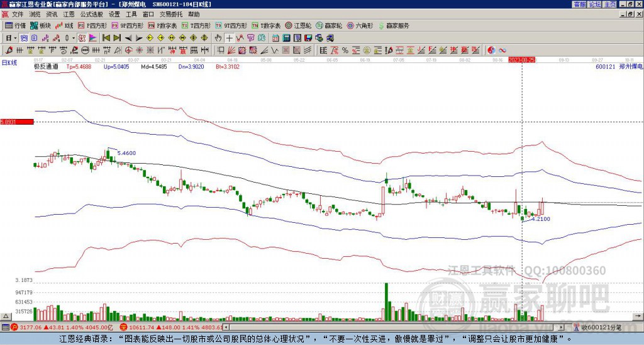Click the 主页 homepage button
The height and width of the screenshot is (345, 644).
(609, 4)
